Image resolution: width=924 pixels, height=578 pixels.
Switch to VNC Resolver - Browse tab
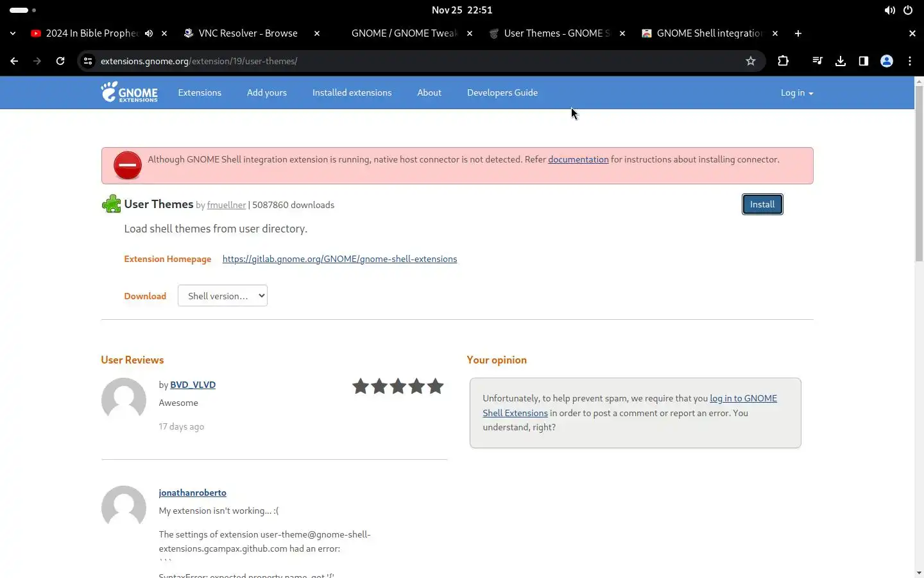[248, 33]
